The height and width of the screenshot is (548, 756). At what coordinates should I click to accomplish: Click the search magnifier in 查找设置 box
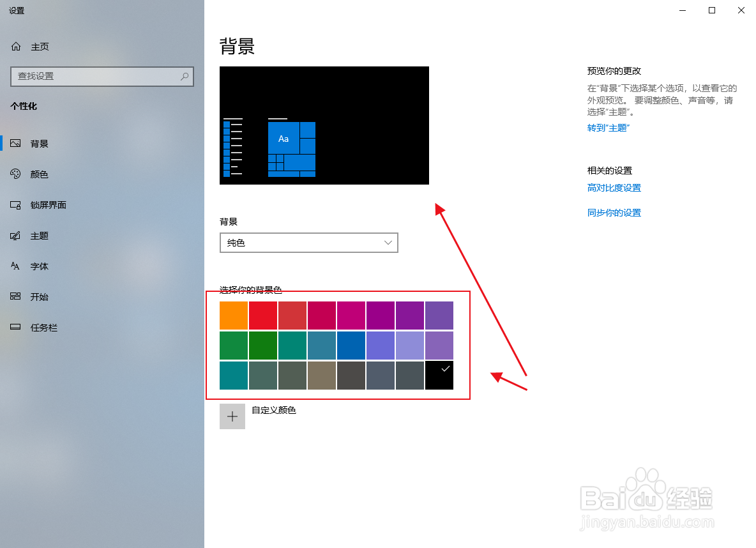185,77
